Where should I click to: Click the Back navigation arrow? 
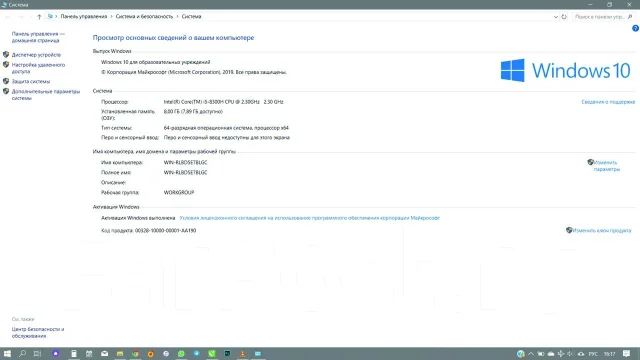[x=8, y=17]
